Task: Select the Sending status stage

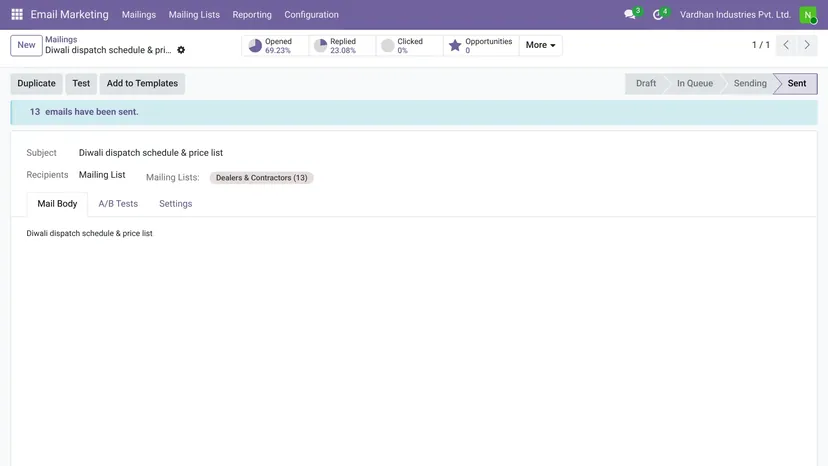Action: coord(750,83)
